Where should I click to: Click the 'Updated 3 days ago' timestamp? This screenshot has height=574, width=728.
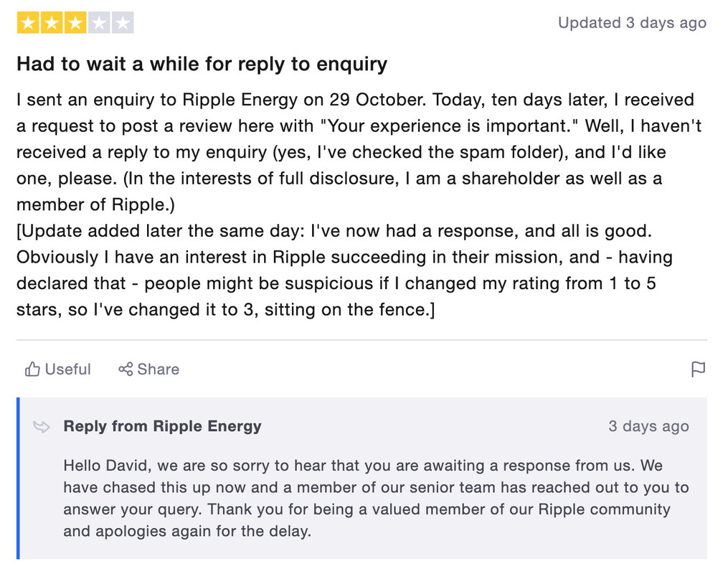633,23
